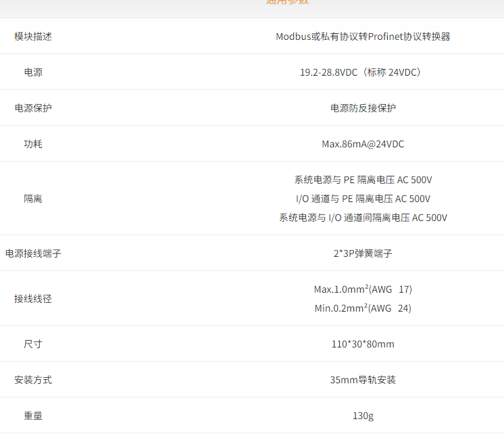Click I/O 通道与 PE 隔离电压 AC 500V line

click(x=363, y=199)
